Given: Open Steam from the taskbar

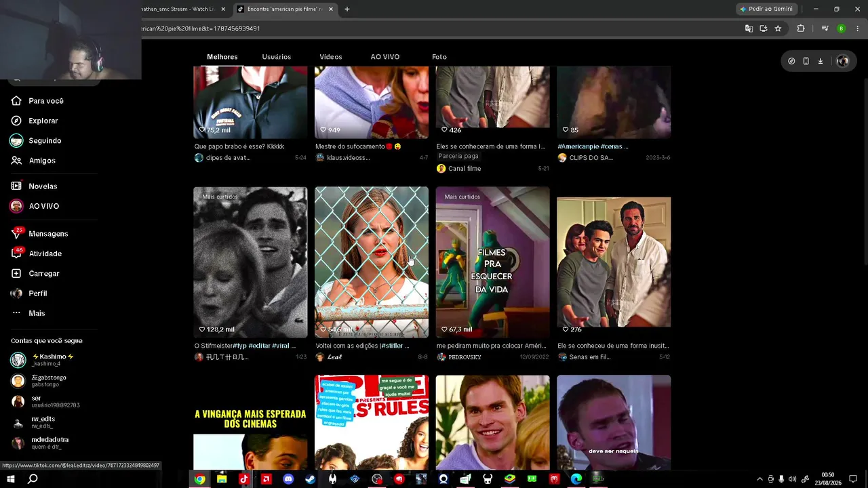Looking at the screenshot, I should [310, 479].
